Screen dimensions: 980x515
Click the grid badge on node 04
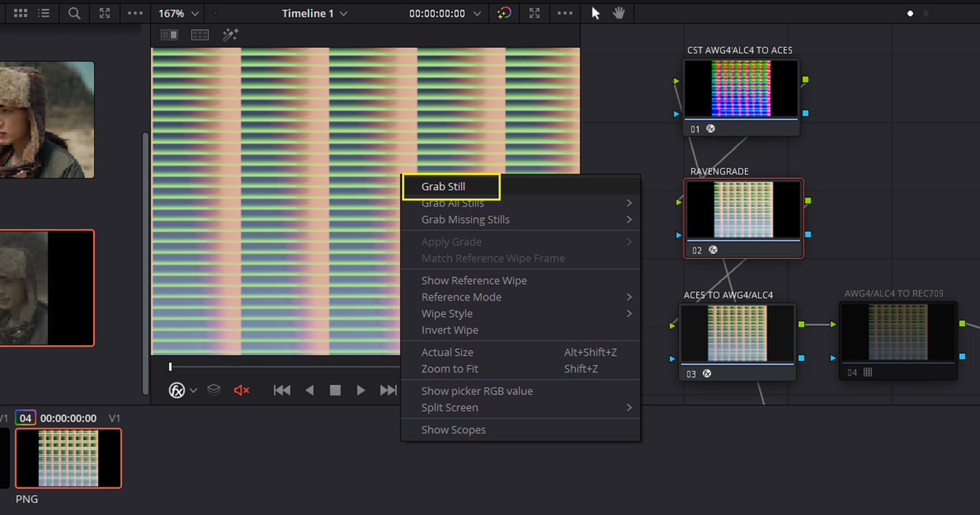tap(867, 372)
